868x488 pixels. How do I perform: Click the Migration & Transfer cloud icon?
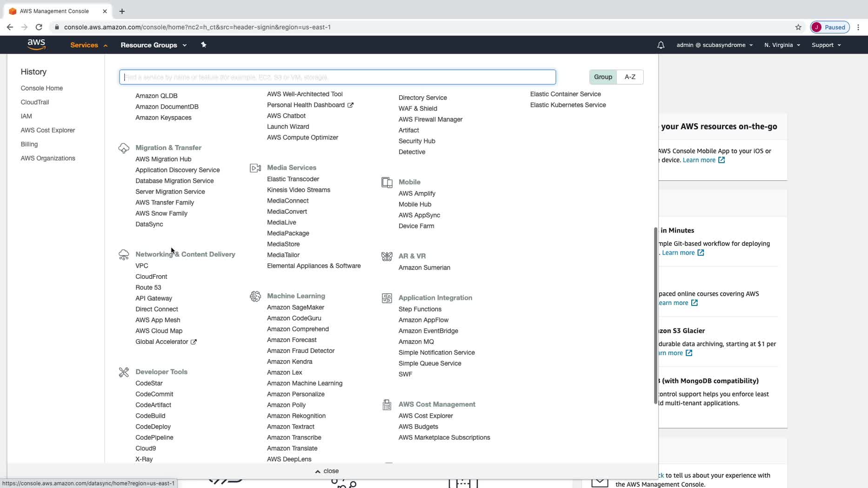click(124, 148)
